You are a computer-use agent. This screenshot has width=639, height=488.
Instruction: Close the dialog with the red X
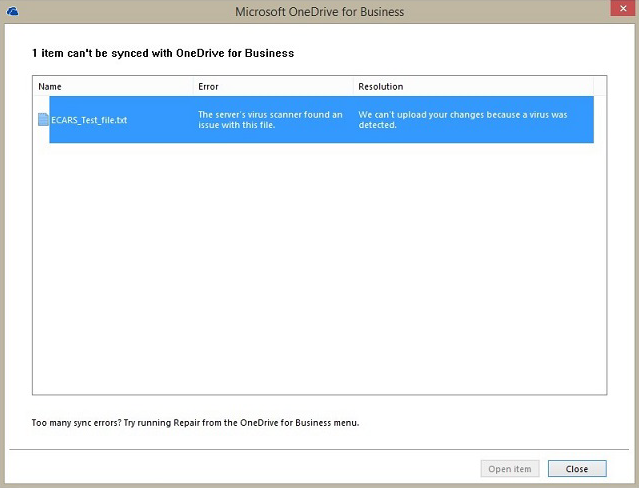[x=623, y=8]
